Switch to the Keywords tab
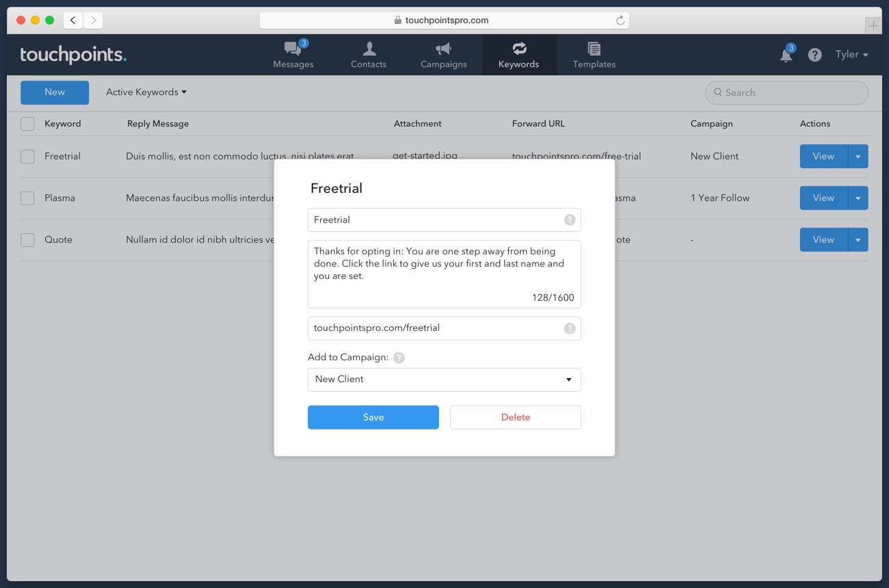This screenshot has width=889, height=588. point(518,55)
